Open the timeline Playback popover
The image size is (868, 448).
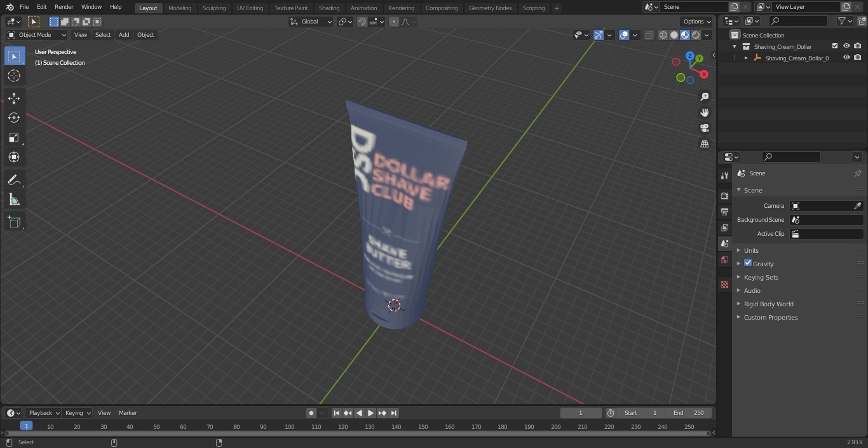click(44, 413)
